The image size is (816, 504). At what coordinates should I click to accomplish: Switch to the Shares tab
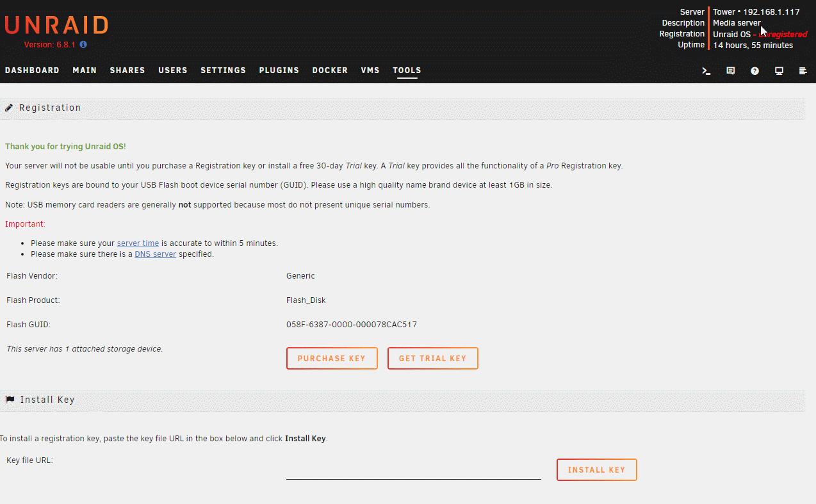(127, 70)
